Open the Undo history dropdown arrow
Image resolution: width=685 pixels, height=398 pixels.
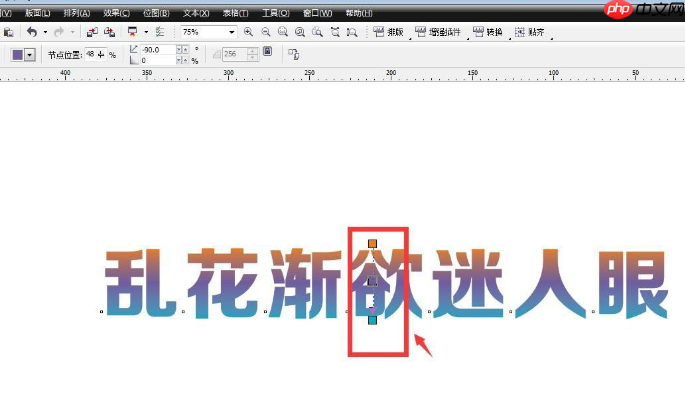click(45, 32)
